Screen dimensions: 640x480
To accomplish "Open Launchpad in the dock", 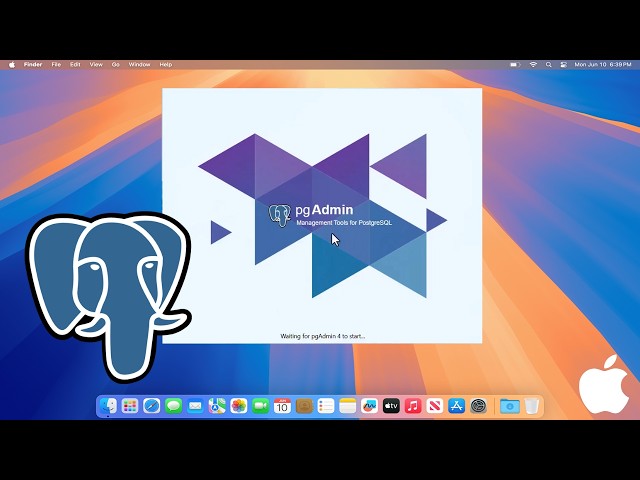I will 130,406.
